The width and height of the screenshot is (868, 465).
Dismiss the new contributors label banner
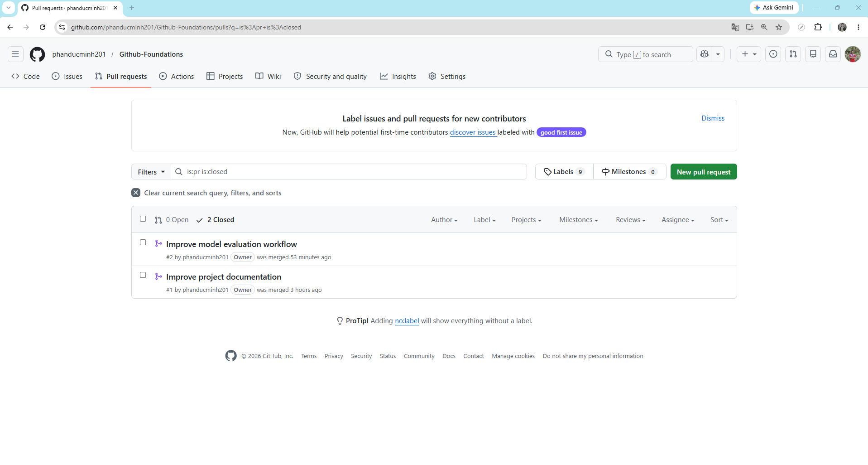pyautogui.click(x=713, y=118)
